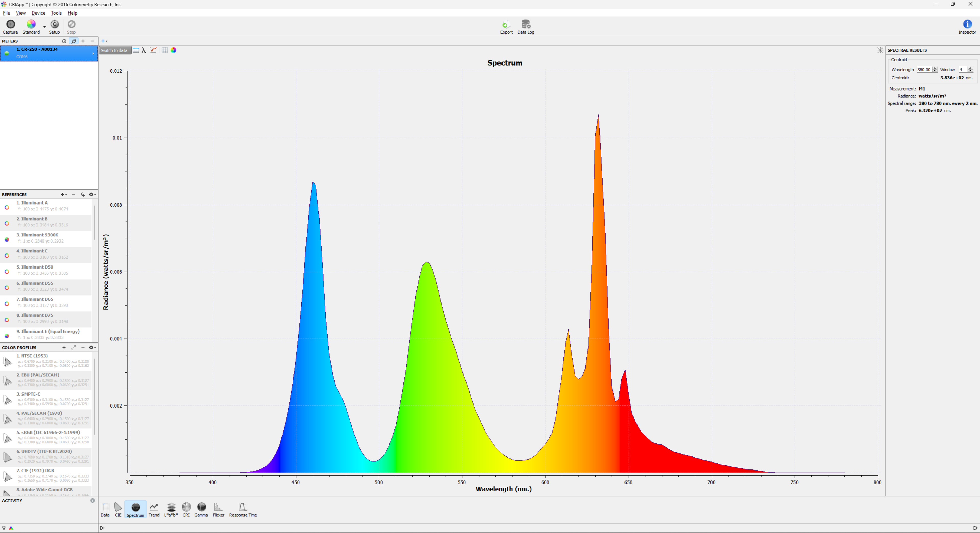Toggle spectrum color fill eye icon
The height and width of the screenshot is (533, 980).
click(x=174, y=50)
